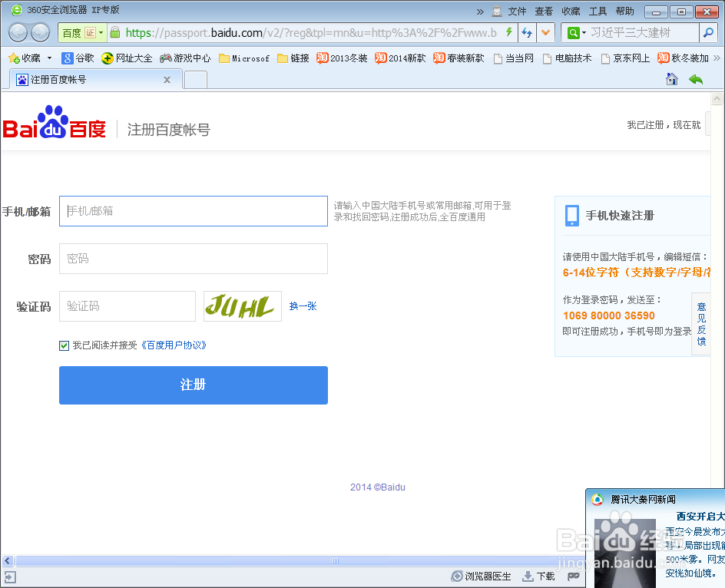This screenshot has width=725, height=588.
Task: Open 下载 manager in the status bar
Action: tap(538, 576)
